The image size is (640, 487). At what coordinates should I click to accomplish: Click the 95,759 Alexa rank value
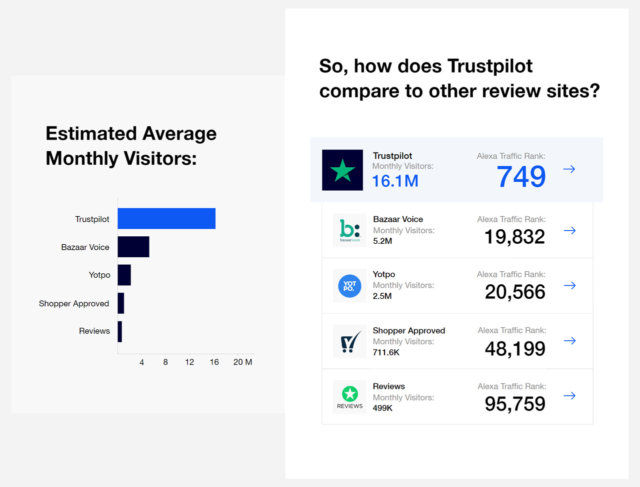515,404
